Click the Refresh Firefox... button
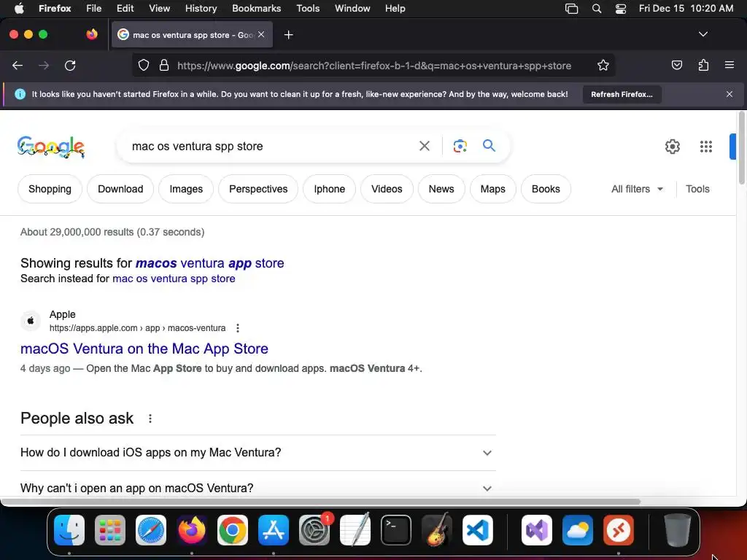The height and width of the screenshot is (560, 747). (x=622, y=94)
